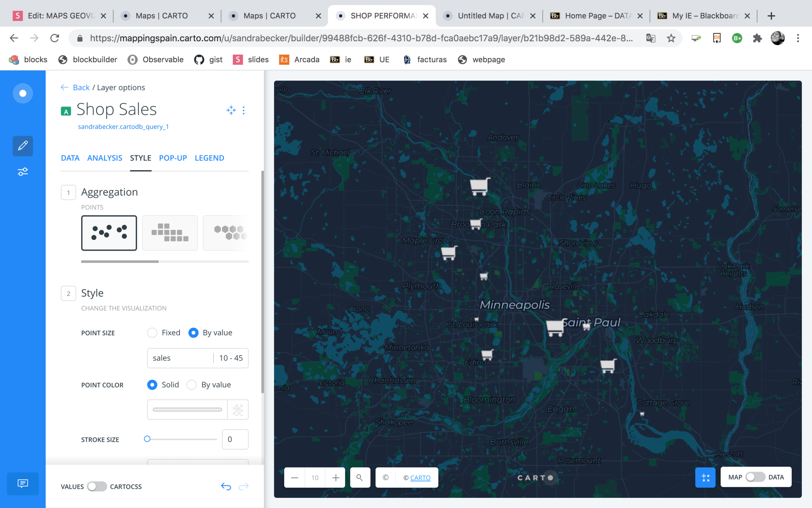Click the pencil edit icon in sidebar

pyautogui.click(x=23, y=146)
